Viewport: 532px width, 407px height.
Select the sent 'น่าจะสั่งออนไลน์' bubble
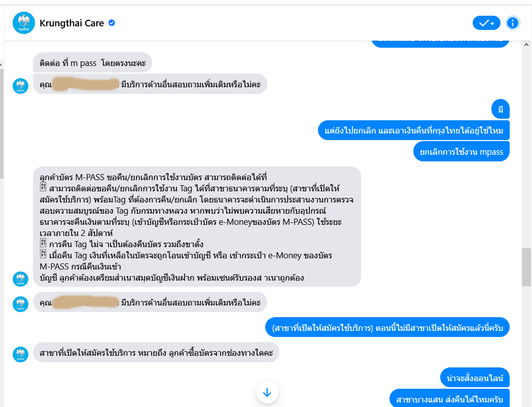[x=475, y=378]
